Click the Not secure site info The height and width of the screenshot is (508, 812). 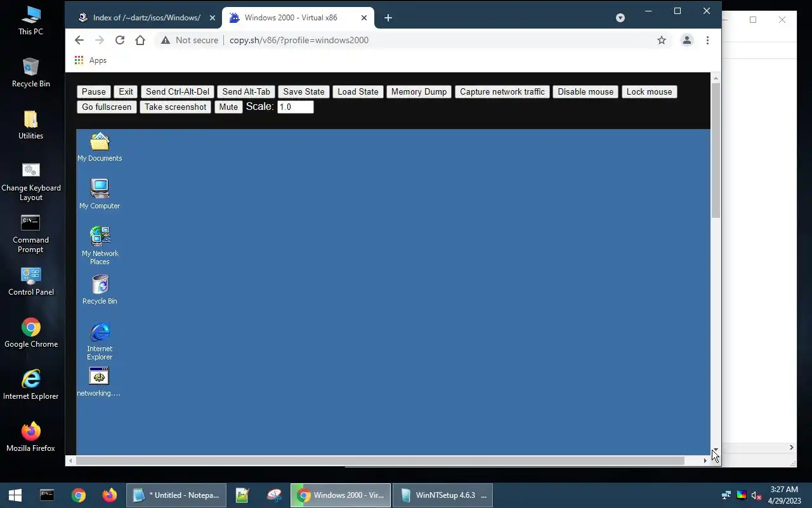tap(190, 40)
